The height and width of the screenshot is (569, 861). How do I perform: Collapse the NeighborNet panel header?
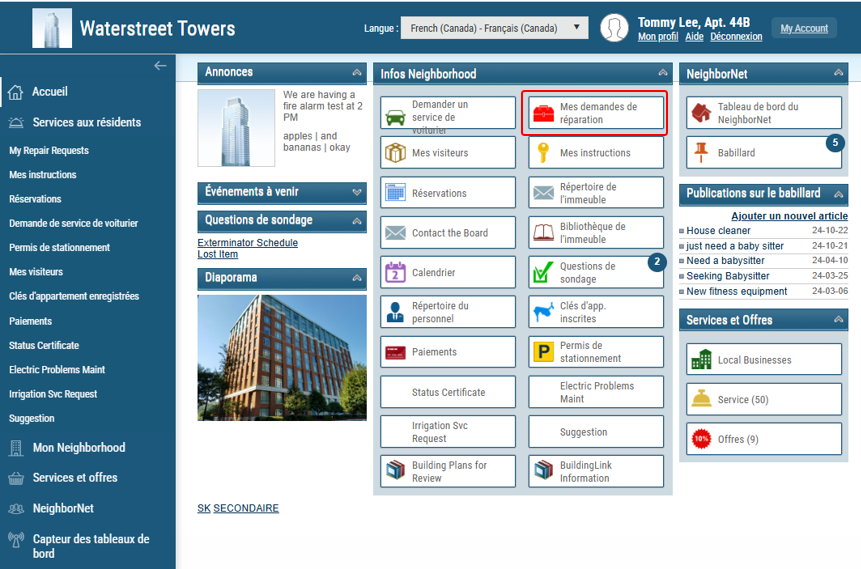point(838,72)
